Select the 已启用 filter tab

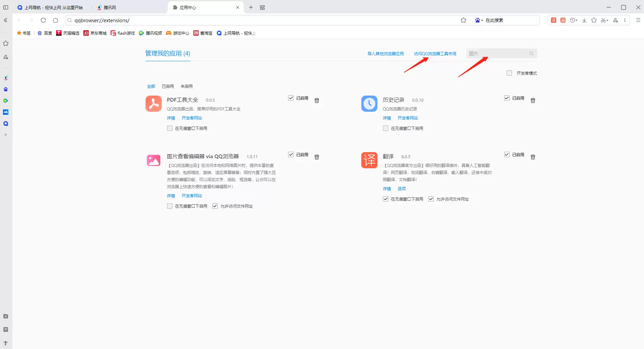(x=168, y=86)
